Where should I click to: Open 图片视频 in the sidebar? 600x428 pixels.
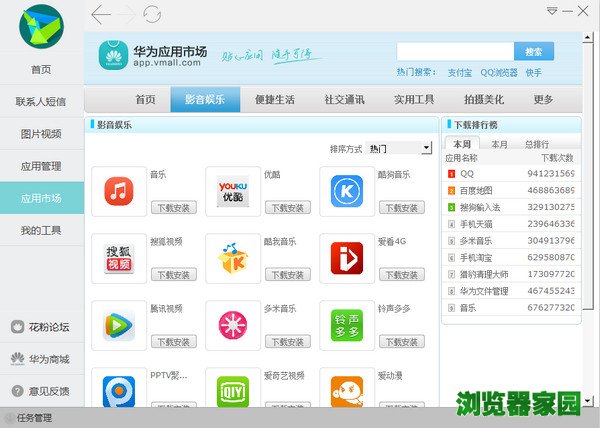coord(41,134)
